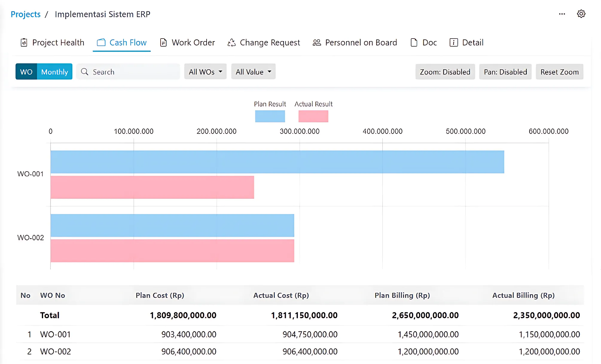Click the Change Request recycle icon

click(x=231, y=42)
